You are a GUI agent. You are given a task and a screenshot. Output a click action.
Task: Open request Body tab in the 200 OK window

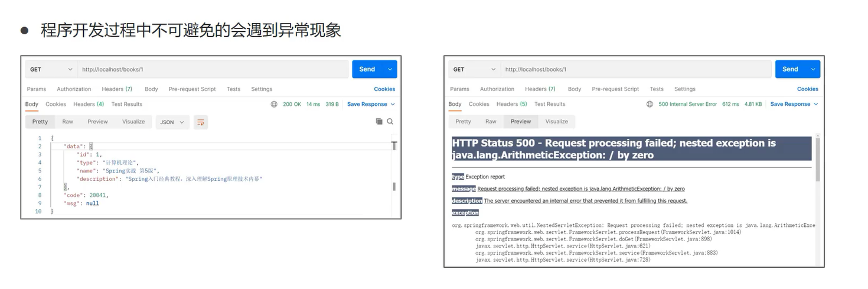click(x=151, y=89)
